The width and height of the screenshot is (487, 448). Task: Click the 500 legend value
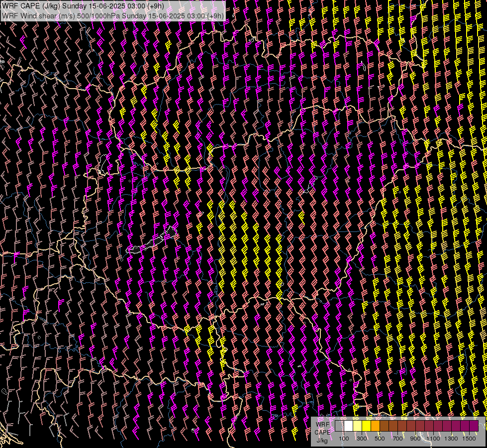(380, 439)
